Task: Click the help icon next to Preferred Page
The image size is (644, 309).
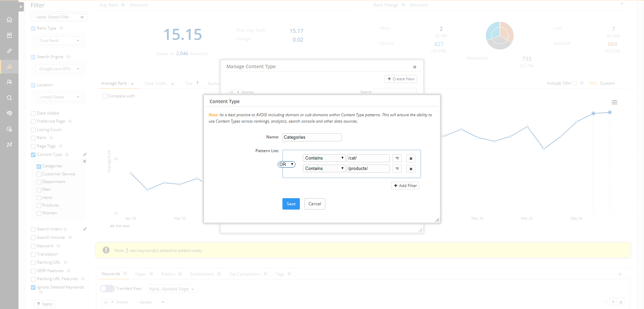Action: (x=70, y=121)
